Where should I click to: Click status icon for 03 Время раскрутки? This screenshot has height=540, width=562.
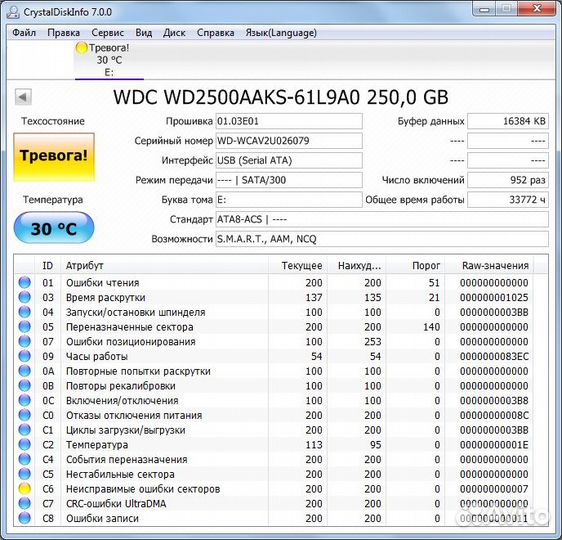[25, 297]
